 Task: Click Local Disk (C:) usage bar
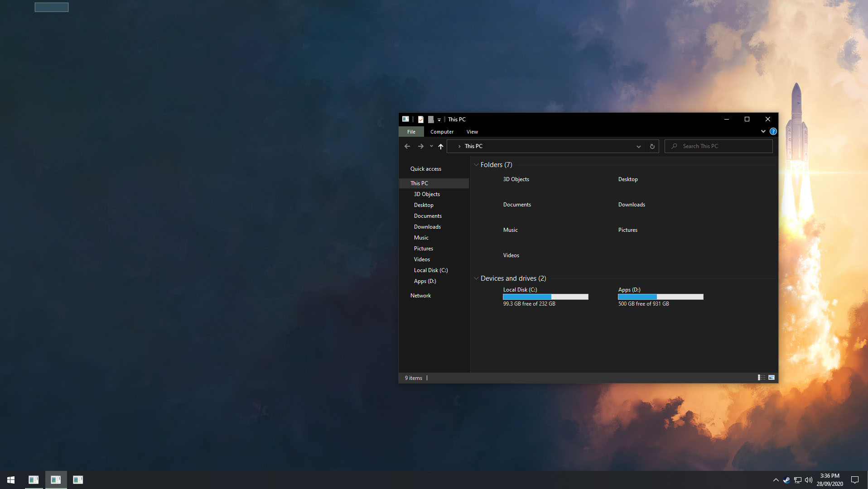(545, 297)
